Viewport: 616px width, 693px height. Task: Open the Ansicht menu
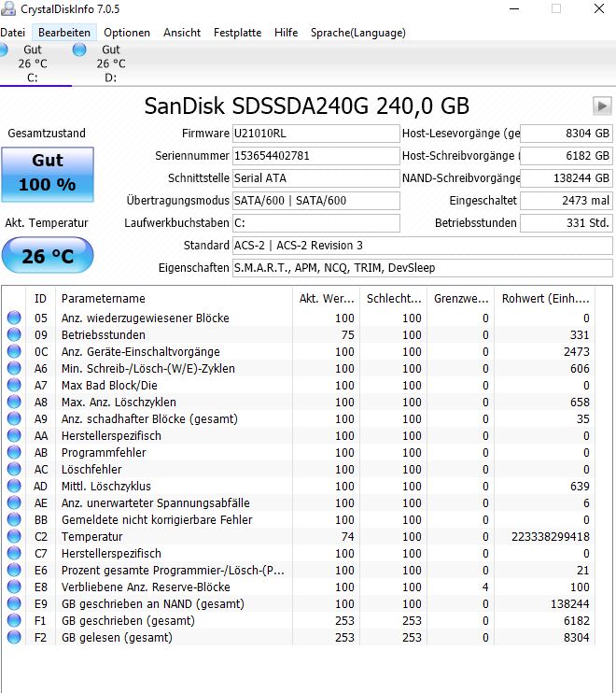(182, 33)
